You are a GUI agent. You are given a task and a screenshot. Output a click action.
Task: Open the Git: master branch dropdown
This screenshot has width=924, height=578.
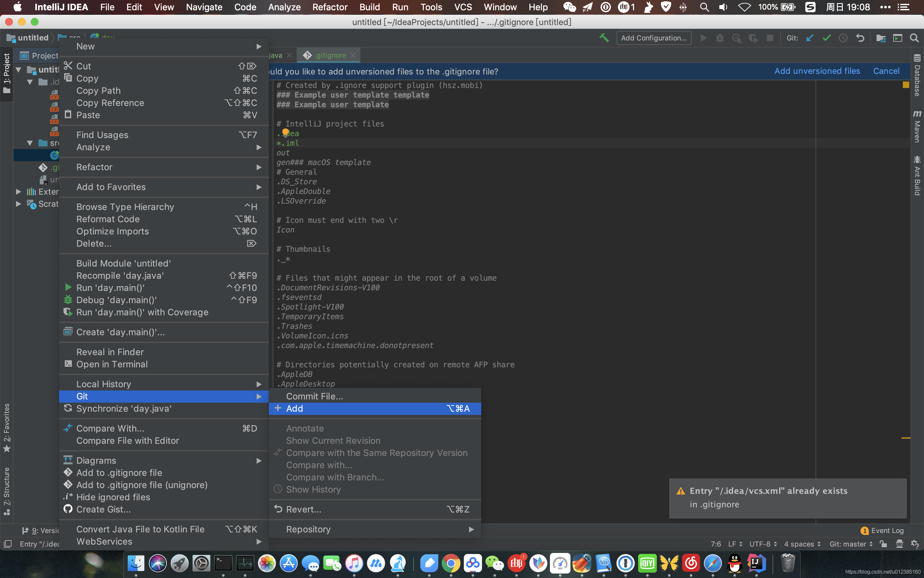click(x=851, y=544)
